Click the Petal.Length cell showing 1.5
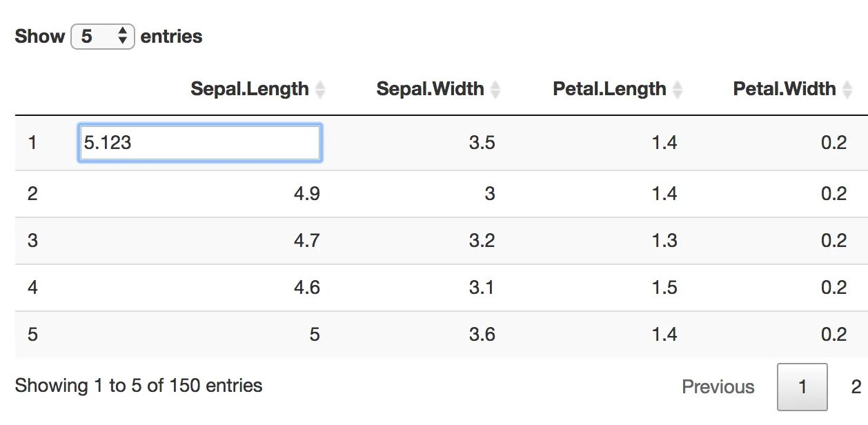868x425 pixels. coord(664,288)
